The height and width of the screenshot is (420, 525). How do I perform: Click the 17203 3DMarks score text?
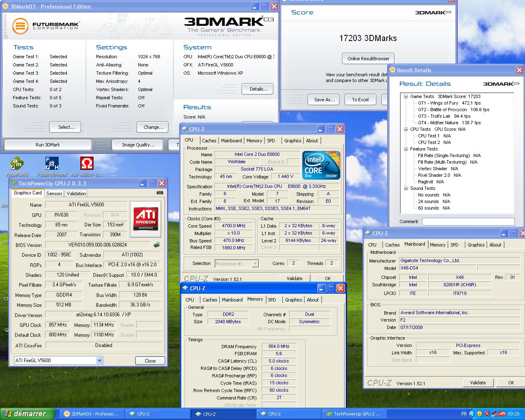[x=368, y=38]
